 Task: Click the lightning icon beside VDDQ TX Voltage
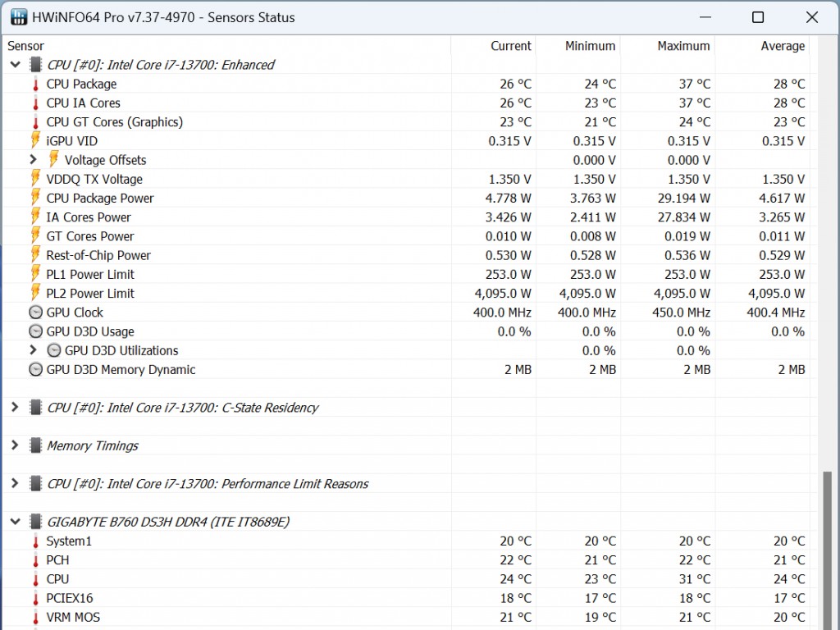[35, 178]
